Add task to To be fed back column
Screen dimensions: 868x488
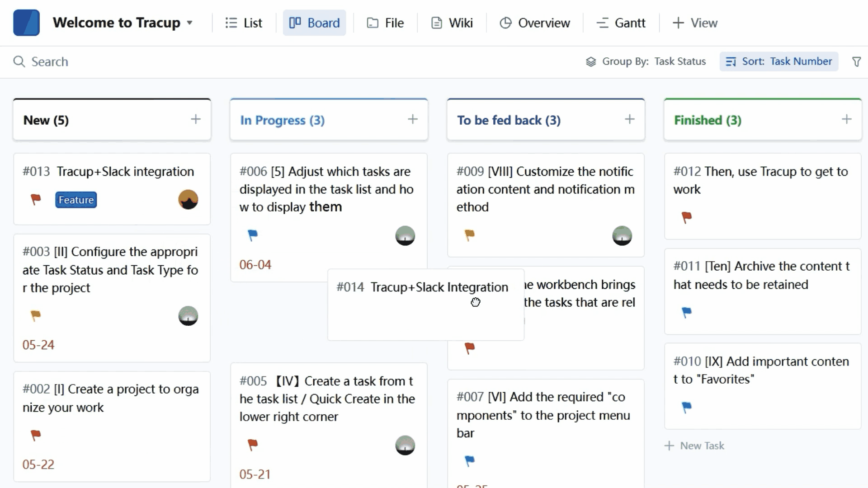click(x=629, y=119)
